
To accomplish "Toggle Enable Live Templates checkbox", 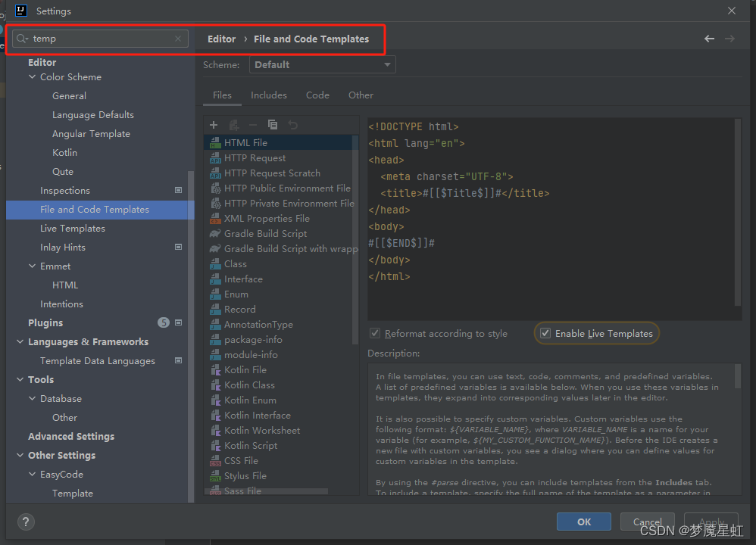I will click(545, 334).
